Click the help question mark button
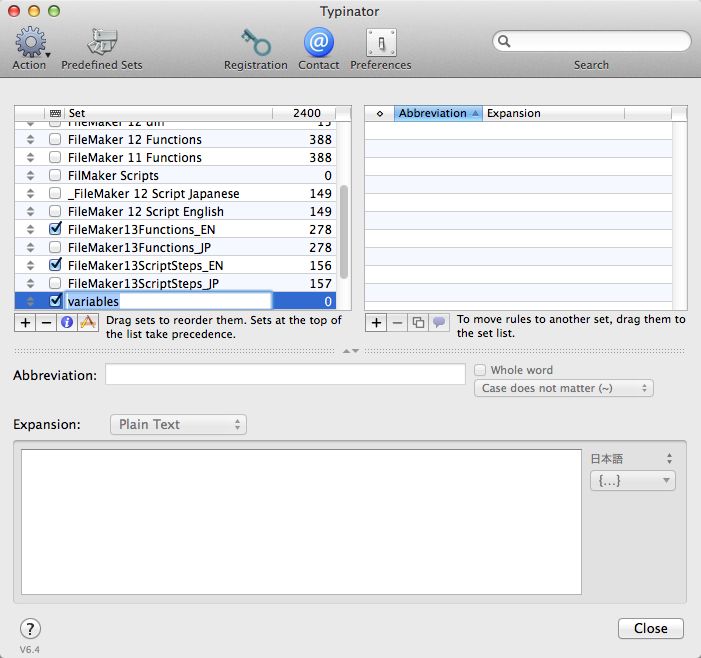 (30, 628)
